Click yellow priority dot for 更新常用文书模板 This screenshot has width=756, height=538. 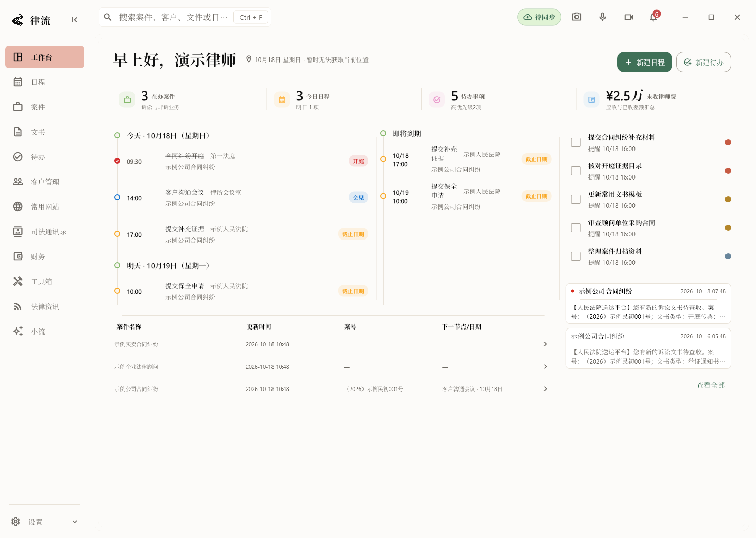tap(728, 199)
